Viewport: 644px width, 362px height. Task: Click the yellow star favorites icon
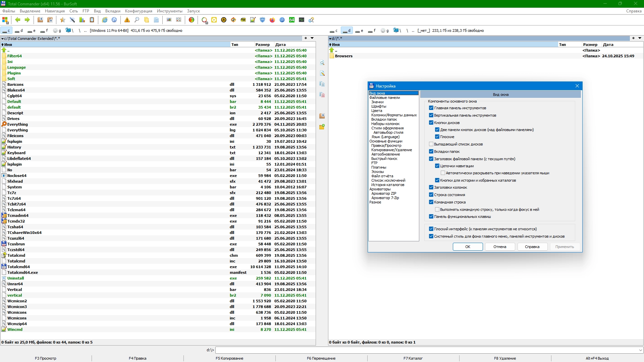click(62, 20)
